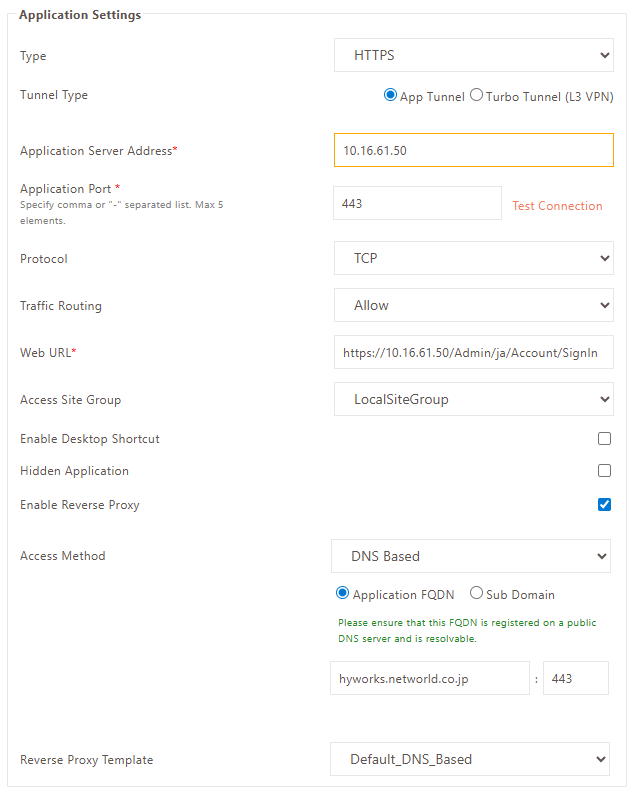633x792 pixels.
Task: Expand the Traffic Routing dropdown
Action: [x=473, y=305]
